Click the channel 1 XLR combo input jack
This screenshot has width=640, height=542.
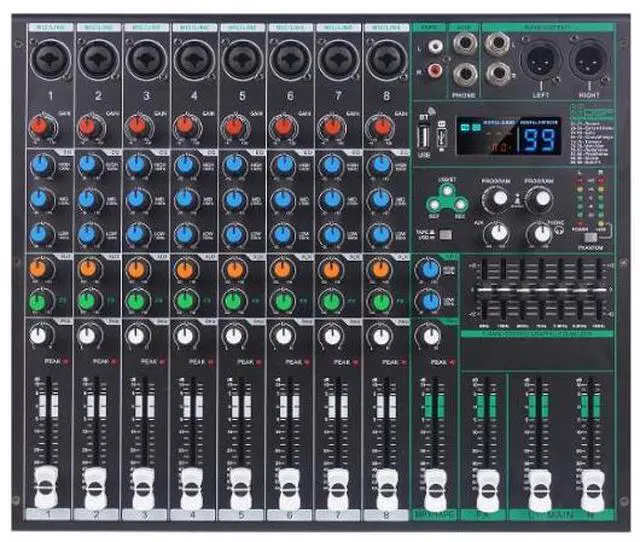click(50, 60)
